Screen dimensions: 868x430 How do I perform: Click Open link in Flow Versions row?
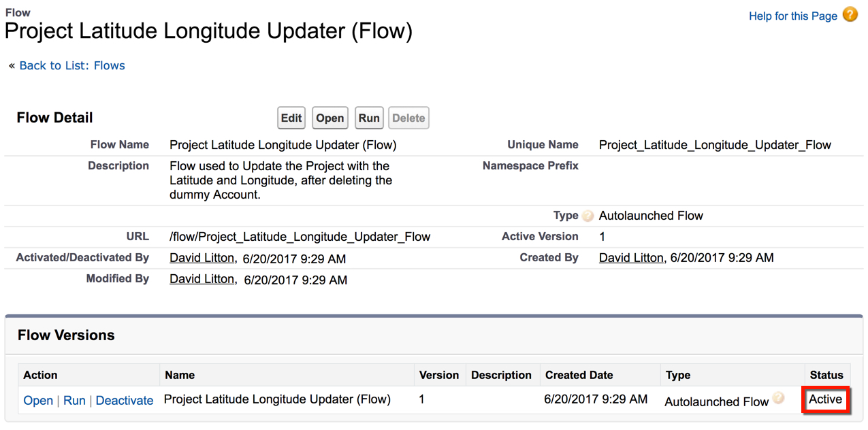[38, 401]
